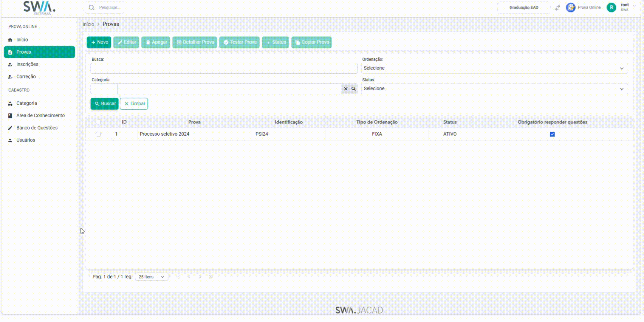This screenshot has height=322, width=644.
Task: Click into the Busca text field
Action: point(224,68)
